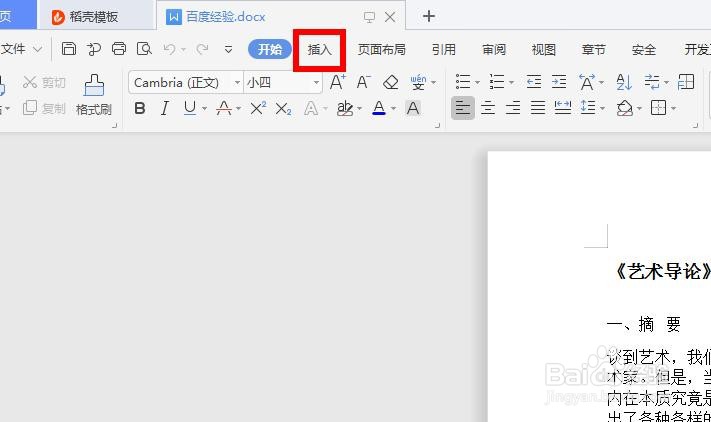Open the 文件 menu
The height and width of the screenshot is (422, 711).
point(21,49)
